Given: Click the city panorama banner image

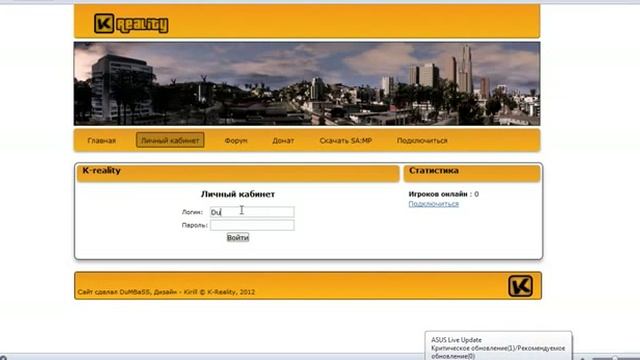Looking at the screenshot, I should [307, 84].
